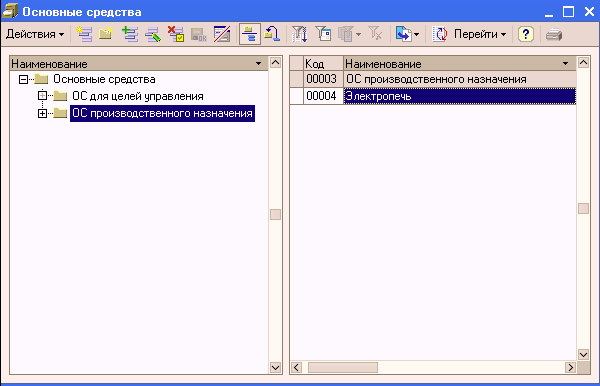Toggle the hierarchical view toolbar button

click(x=249, y=34)
